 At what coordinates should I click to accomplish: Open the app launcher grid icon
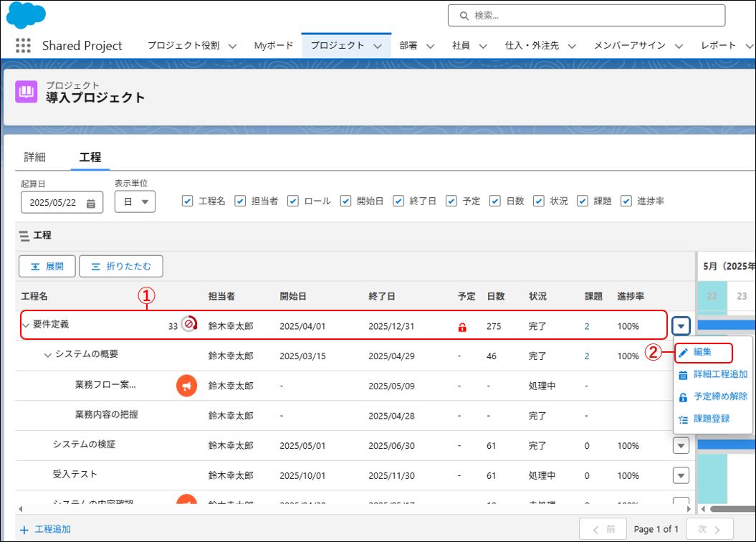pos(23,45)
